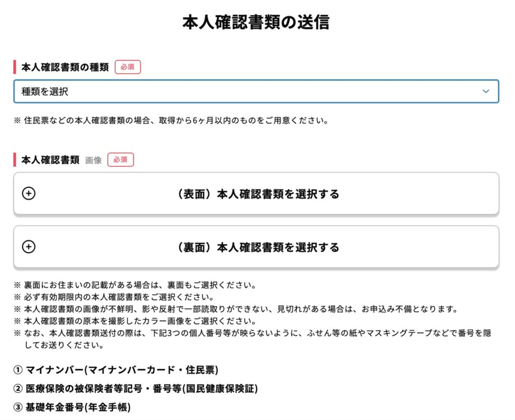Select (裏面)本人確認書類を選択する button
The width and height of the screenshot is (515, 420).
(x=256, y=247)
